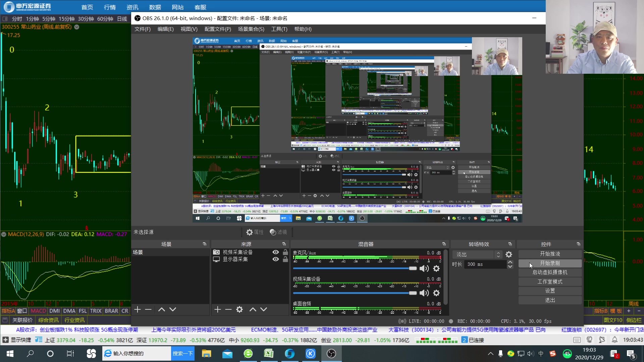Open OBS 设置 button
644x362 pixels.
pyautogui.click(x=550, y=291)
